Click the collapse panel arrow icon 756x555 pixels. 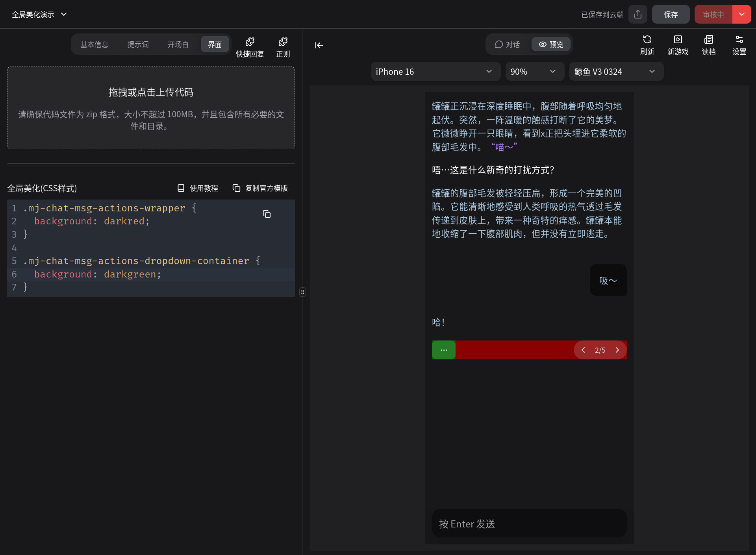(x=319, y=45)
